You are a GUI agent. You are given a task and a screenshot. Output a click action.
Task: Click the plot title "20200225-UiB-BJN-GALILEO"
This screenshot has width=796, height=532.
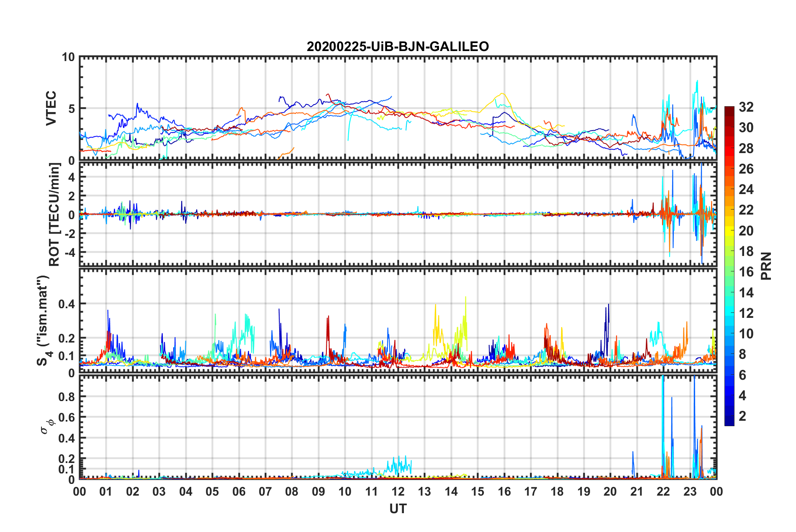[x=398, y=46]
